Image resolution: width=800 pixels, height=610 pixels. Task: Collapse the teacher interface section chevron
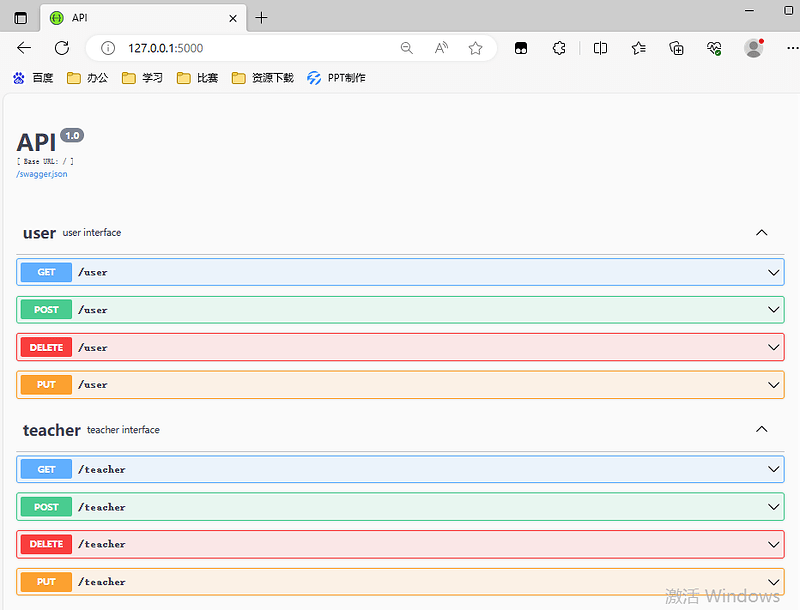tap(761, 429)
